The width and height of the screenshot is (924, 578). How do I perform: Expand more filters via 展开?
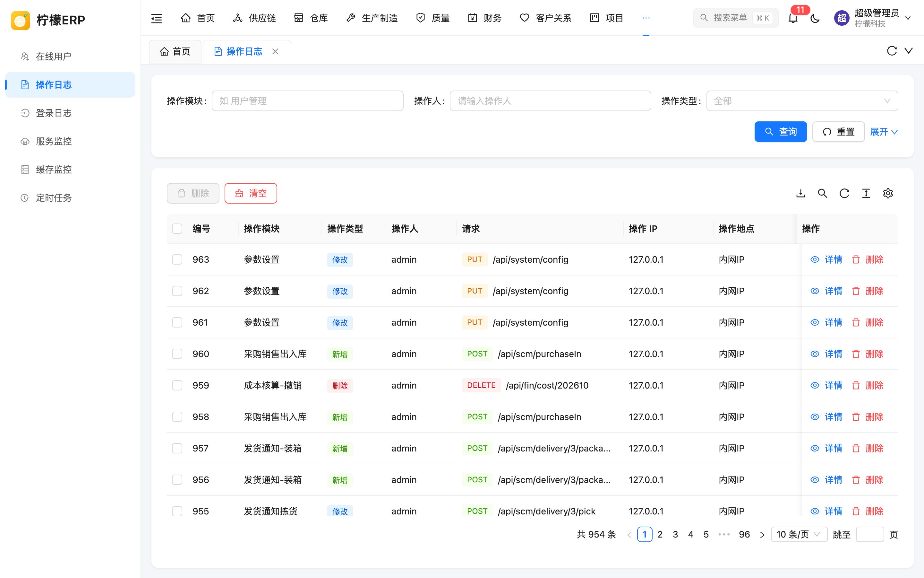pyautogui.click(x=884, y=132)
